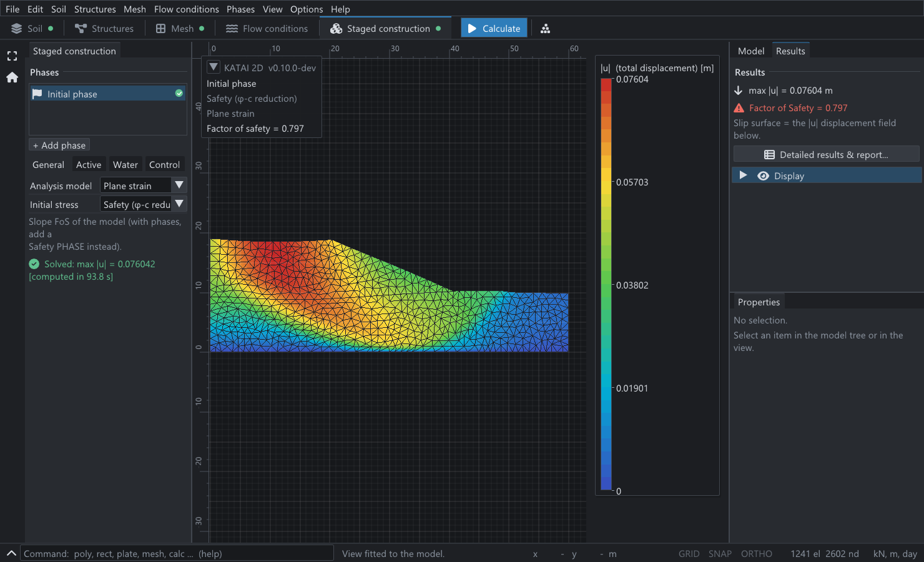The width and height of the screenshot is (924, 562).
Task: Open the Analysis model dropdown
Action: pyautogui.click(x=143, y=185)
